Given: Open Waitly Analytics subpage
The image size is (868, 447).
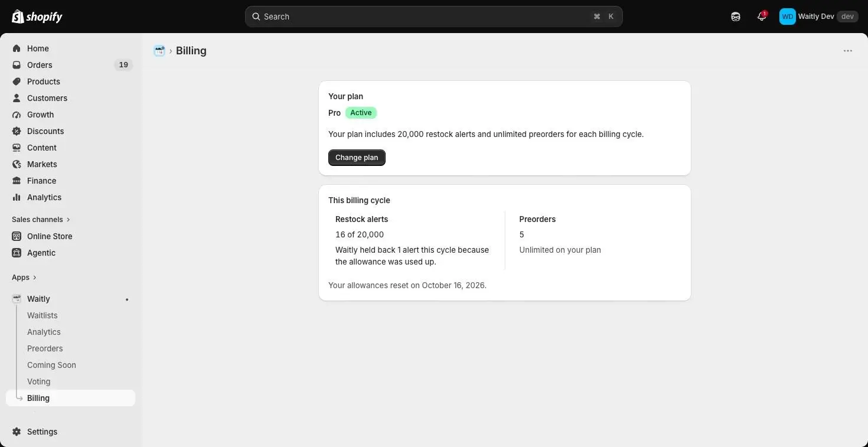Looking at the screenshot, I should point(44,332).
